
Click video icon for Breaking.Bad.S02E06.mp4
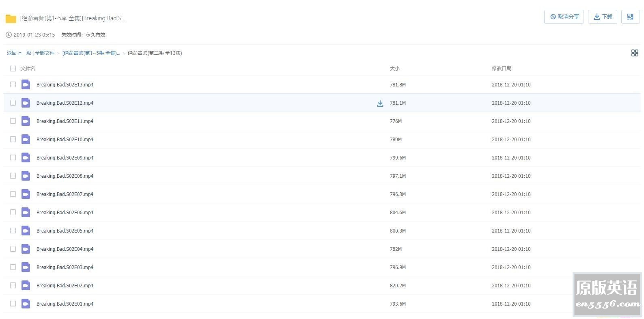[26, 212]
